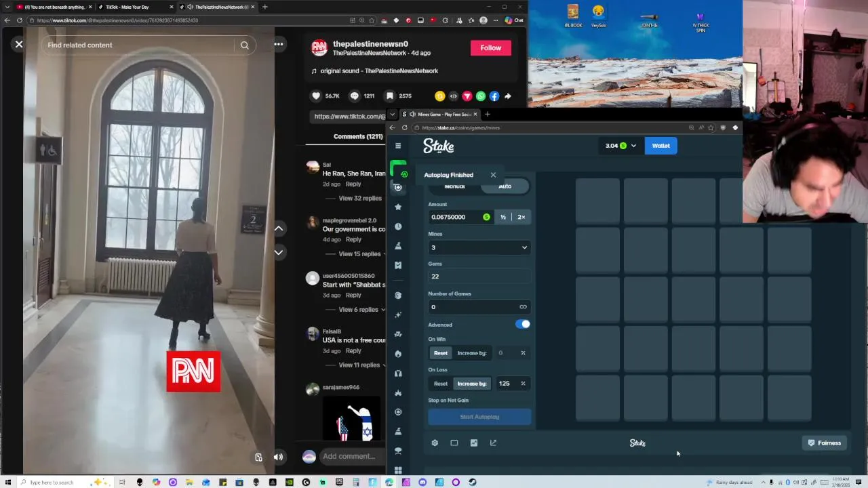
Task: Open Rainy days ahead weather widget
Action: point(730,483)
